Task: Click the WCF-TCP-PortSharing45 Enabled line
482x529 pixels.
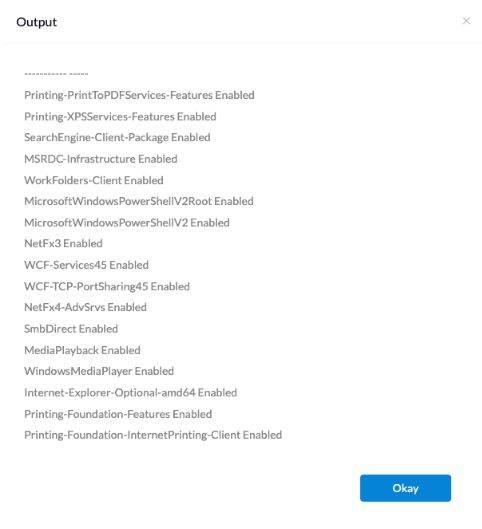Action: point(107,286)
